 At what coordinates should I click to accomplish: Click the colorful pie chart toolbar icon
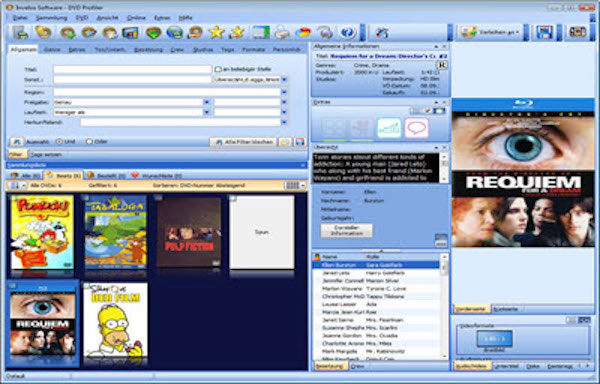click(x=303, y=33)
